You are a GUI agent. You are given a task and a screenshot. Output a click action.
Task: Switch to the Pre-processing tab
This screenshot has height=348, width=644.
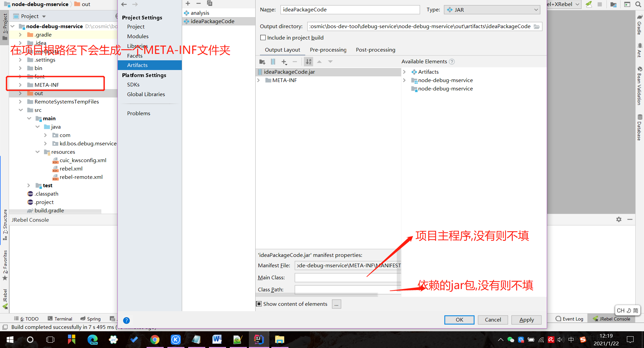point(328,50)
